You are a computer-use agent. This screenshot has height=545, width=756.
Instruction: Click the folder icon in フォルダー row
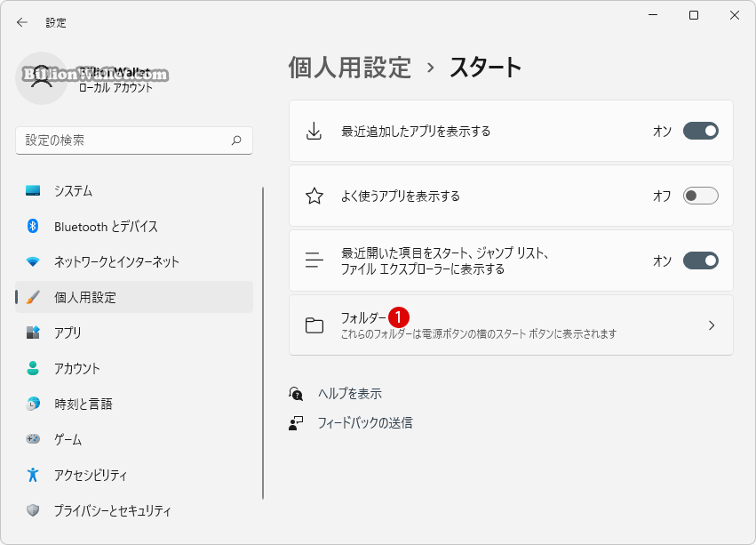[x=314, y=325]
